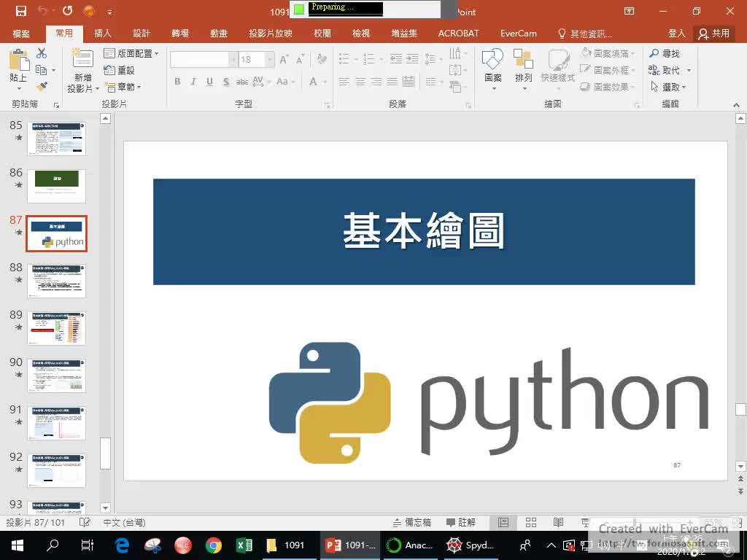This screenshot has width=747, height=560.
Task: Toggle Italic formatting
Action: [193, 82]
